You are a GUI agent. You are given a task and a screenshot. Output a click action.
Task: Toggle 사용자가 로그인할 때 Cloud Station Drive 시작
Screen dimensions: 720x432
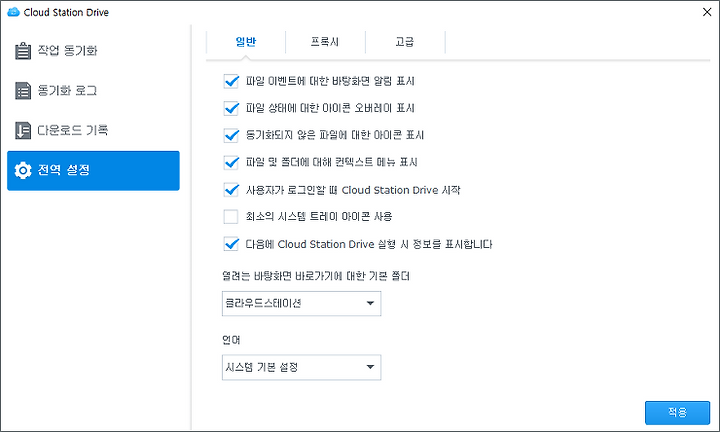tap(231, 190)
